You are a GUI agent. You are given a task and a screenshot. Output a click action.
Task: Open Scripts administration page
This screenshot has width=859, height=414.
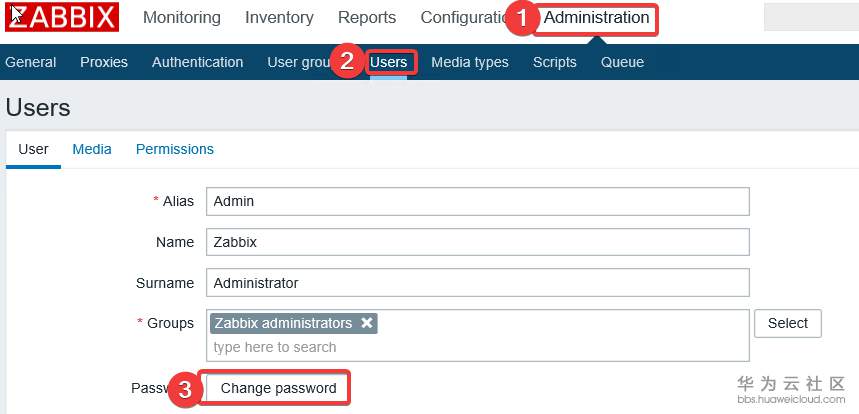point(554,62)
